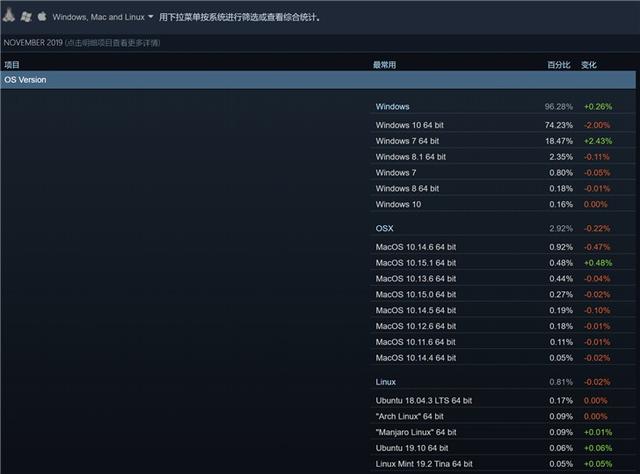Click the -2.00% change value

[597, 125]
